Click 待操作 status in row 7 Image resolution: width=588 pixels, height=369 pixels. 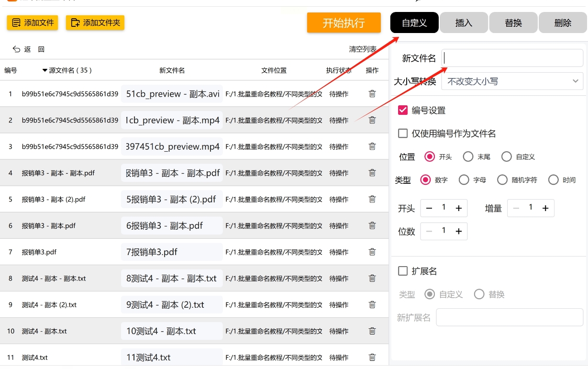[x=339, y=252]
